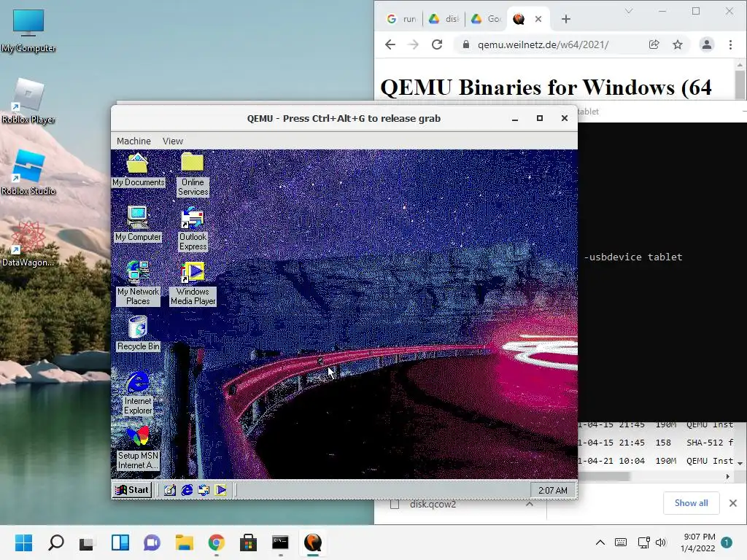Open notification badge on taskbar
The height and width of the screenshot is (560, 747).
pyautogui.click(x=727, y=542)
